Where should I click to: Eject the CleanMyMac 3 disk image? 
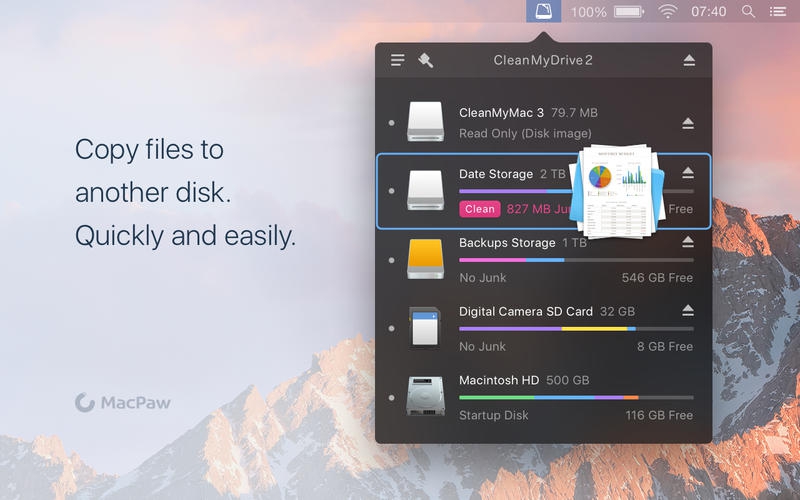click(x=688, y=123)
